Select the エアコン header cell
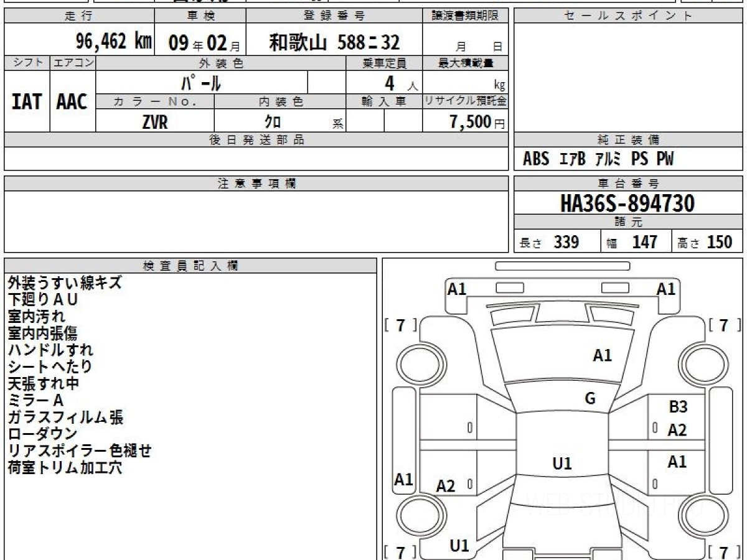 click(73, 63)
